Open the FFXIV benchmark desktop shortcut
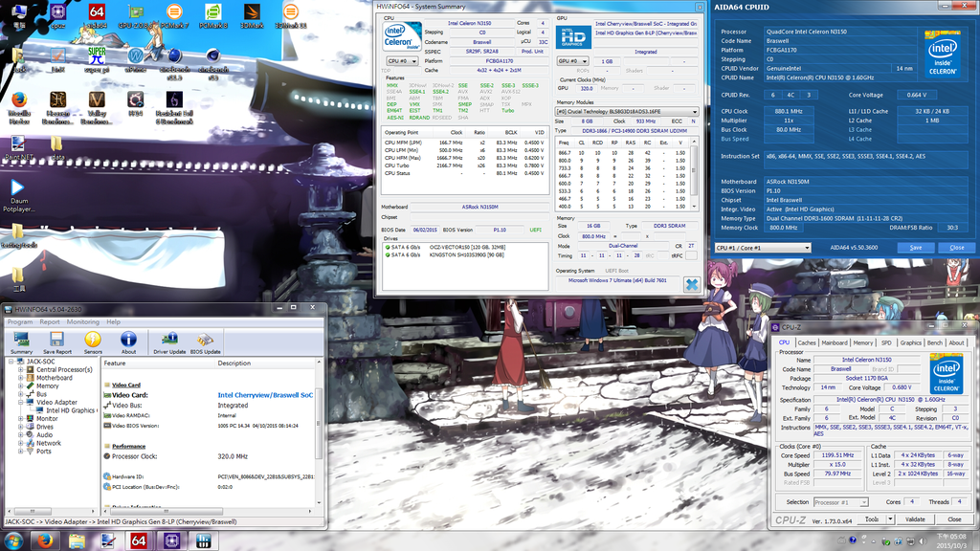980x551 pixels. (135, 103)
